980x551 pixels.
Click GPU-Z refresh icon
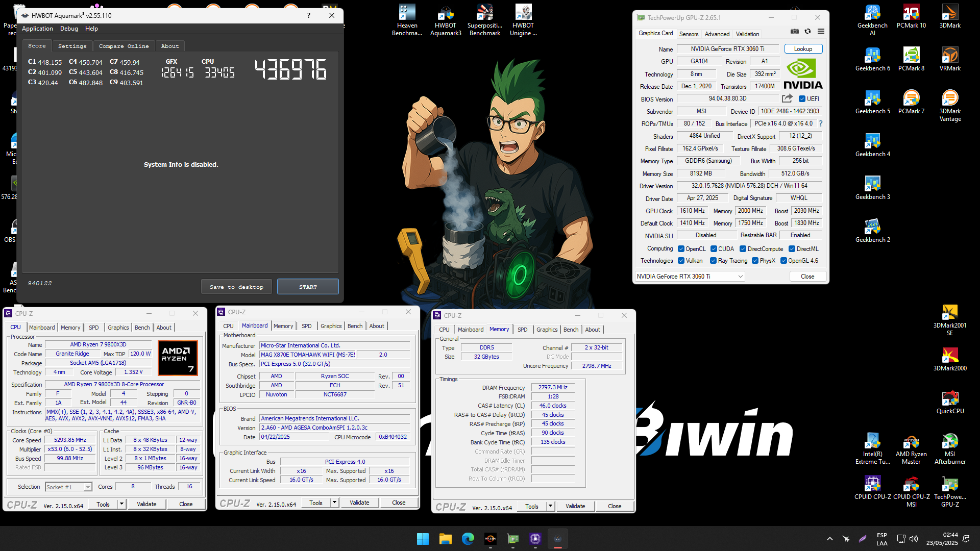click(807, 32)
